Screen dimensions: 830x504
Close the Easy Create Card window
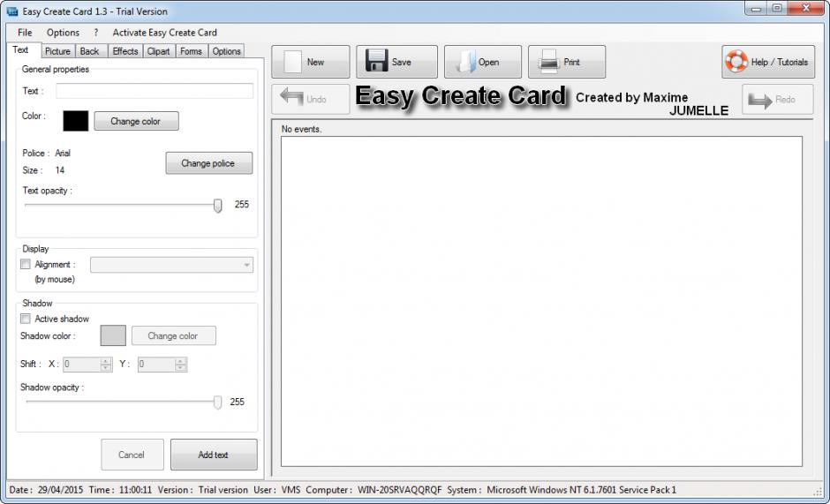click(x=805, y=8)
